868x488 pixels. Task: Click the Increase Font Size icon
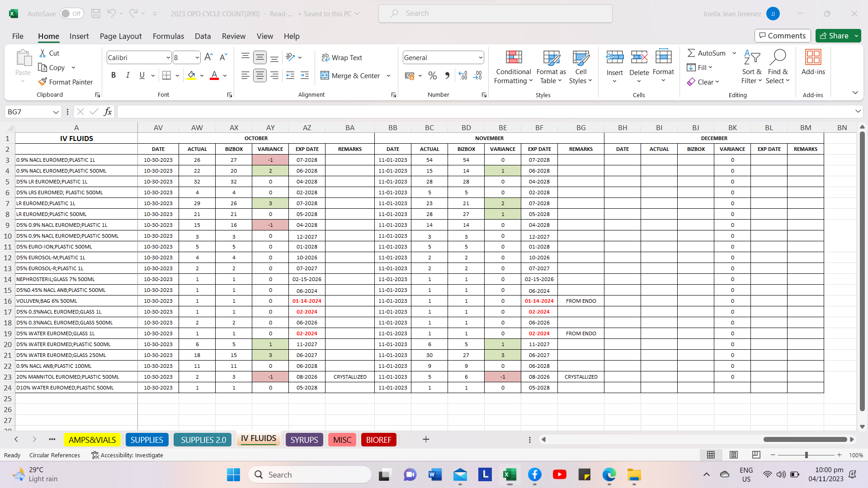point(208,57)
